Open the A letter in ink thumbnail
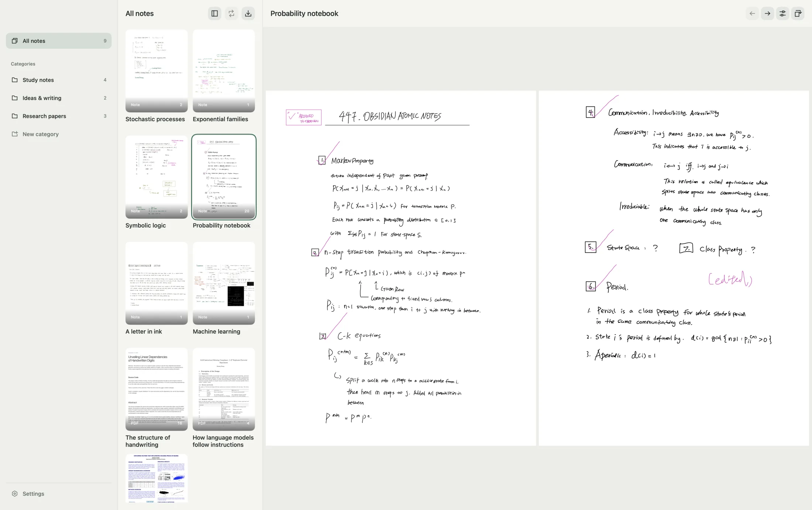This screenshot has height=510, width=812. tap(156, 283)
